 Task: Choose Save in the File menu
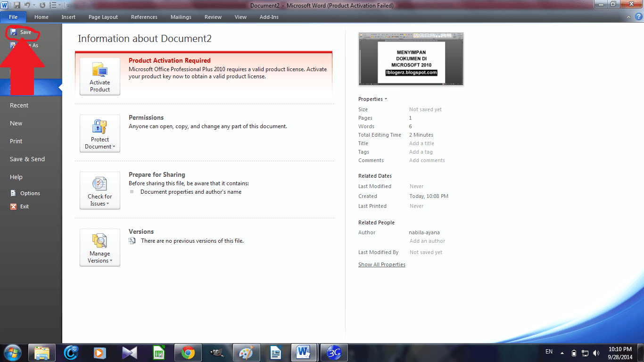coord(21,33)
